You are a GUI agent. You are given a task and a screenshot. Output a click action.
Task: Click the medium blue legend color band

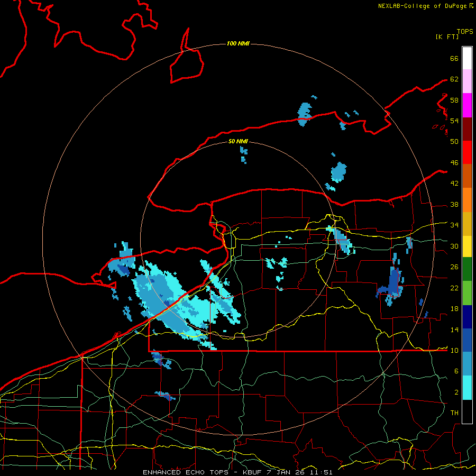pyautogui.click(x=467, y=340)
